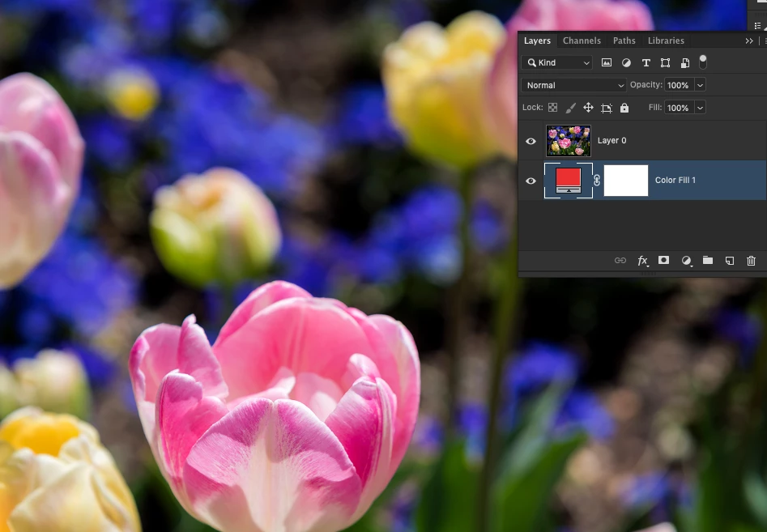Click mask link icon on Color Fill 1
The height and width of the screenshot is (532, 767).
(x=597, y=181)
